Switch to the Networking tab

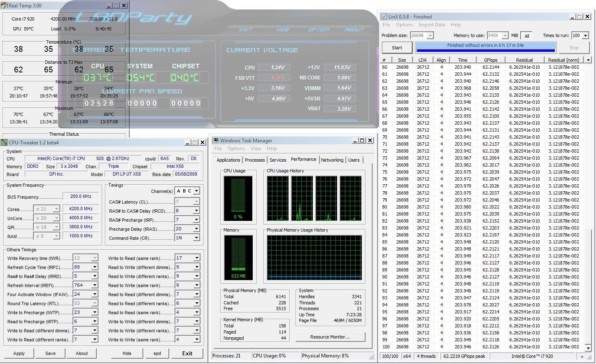pyautogui.click(x=332, y=160)
